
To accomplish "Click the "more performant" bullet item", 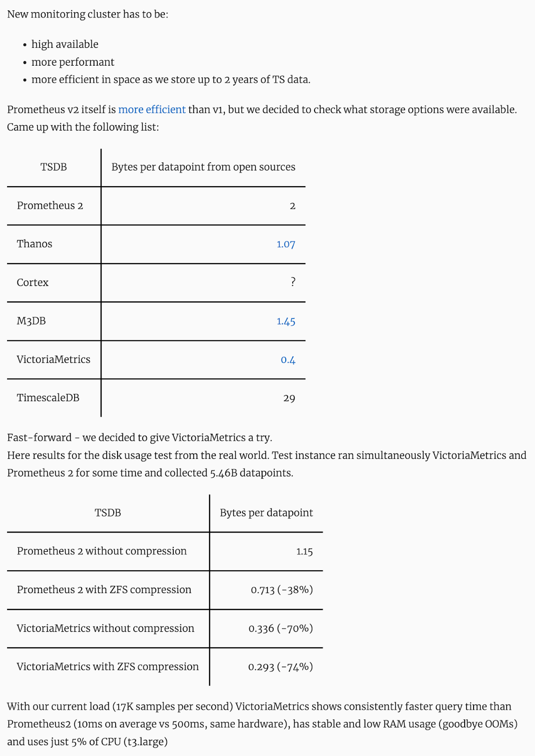I will [73, 62].
